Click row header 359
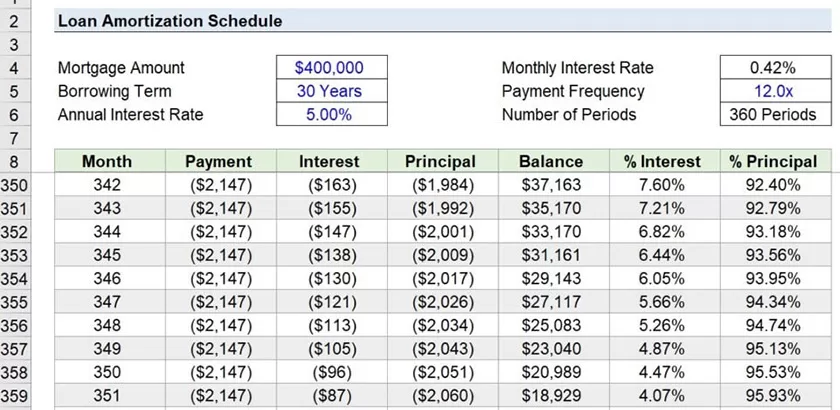Viewport: 840px width, 410px height. [16, 395]
